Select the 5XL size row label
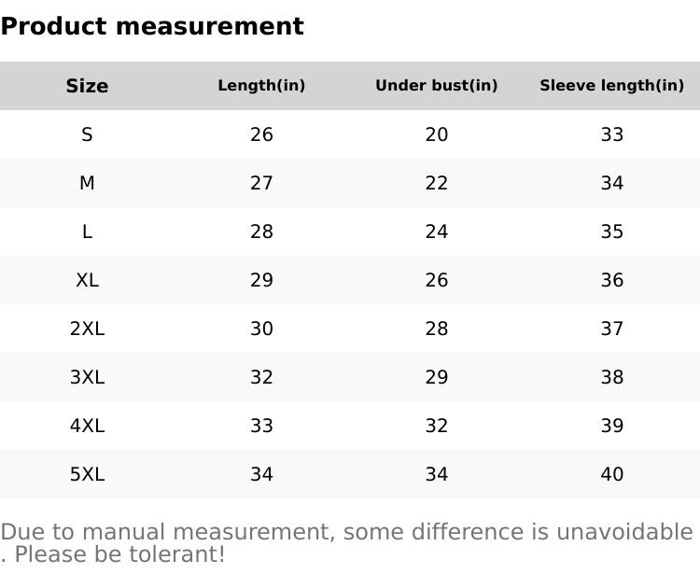Screen dimensions: 700x588 click(87, 474)
